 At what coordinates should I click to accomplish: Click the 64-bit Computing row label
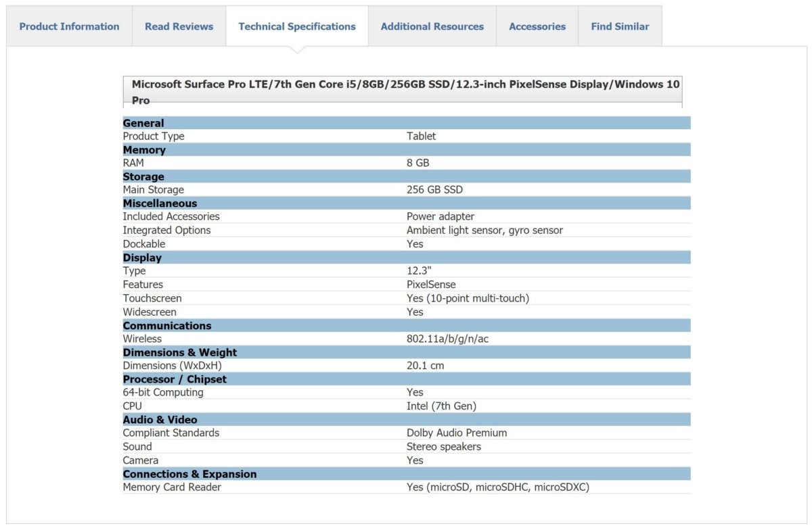pos(163,392)
